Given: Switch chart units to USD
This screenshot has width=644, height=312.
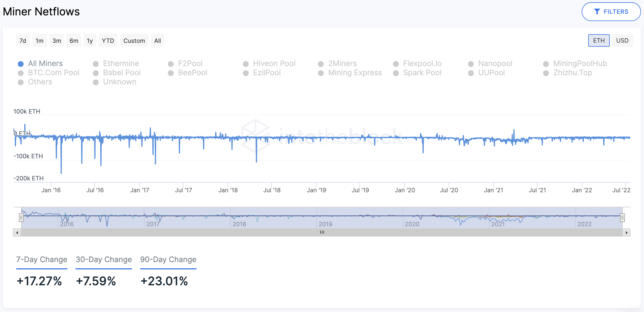Looking at the screenshot, I should (x=622, y=41).
